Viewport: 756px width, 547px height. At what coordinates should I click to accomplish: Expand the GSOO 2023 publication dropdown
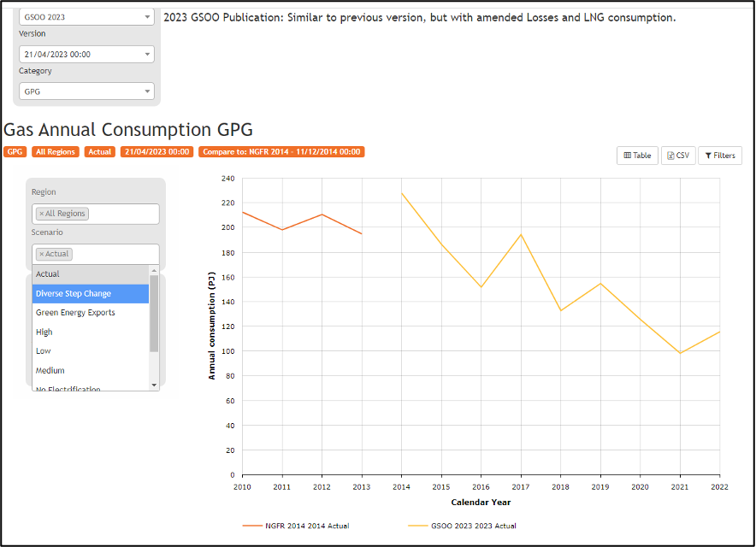[86, 16]
